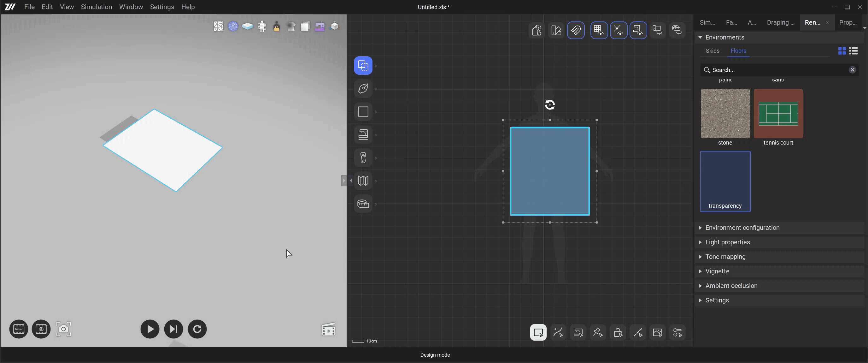Select the transform pattern tool in left toolbar
Screen dimensions: 868x363
click(363, 65)
